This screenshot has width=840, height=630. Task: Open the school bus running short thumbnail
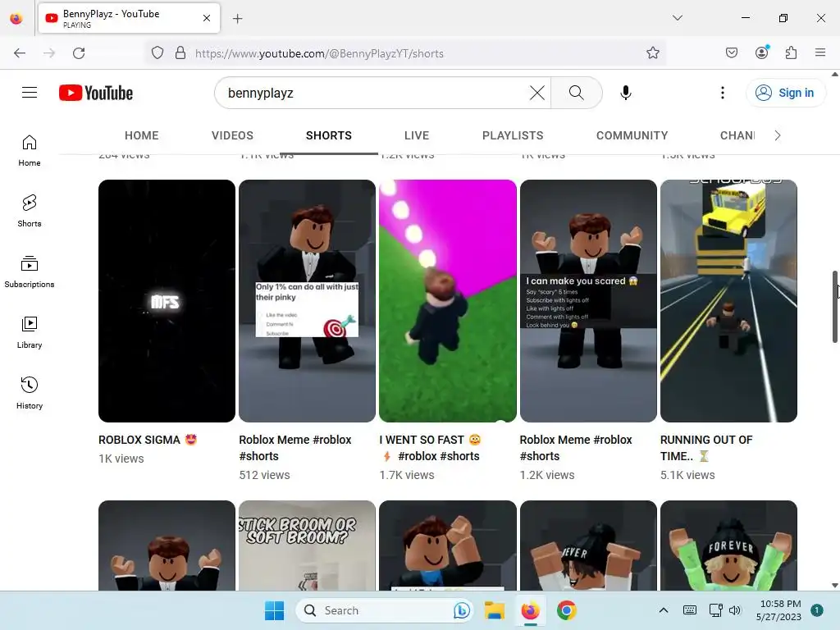tap(728, 300)
